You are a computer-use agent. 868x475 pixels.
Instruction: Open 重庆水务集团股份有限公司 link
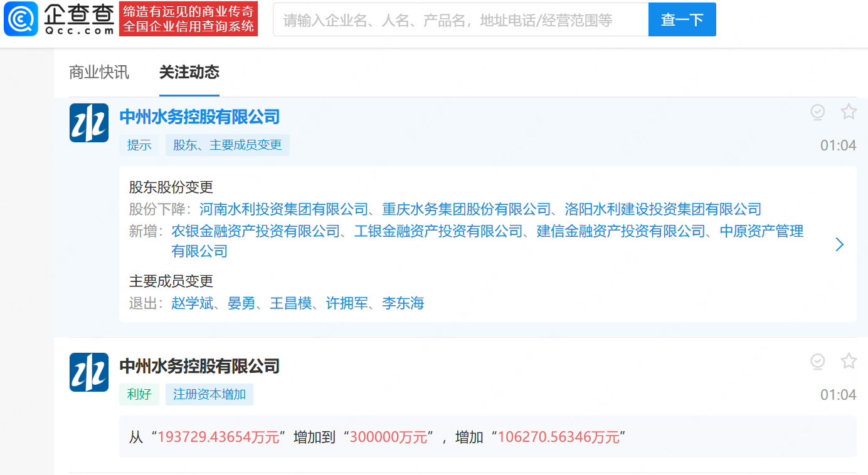tap(467, 209)
